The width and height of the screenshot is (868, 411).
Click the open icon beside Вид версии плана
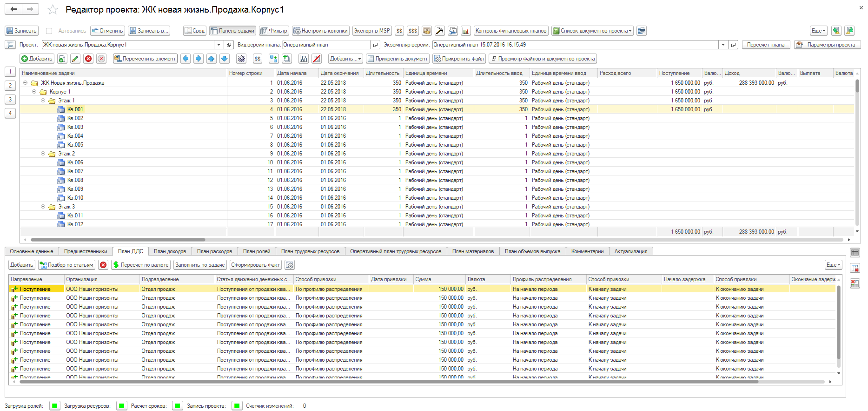[x=375, y=45]
